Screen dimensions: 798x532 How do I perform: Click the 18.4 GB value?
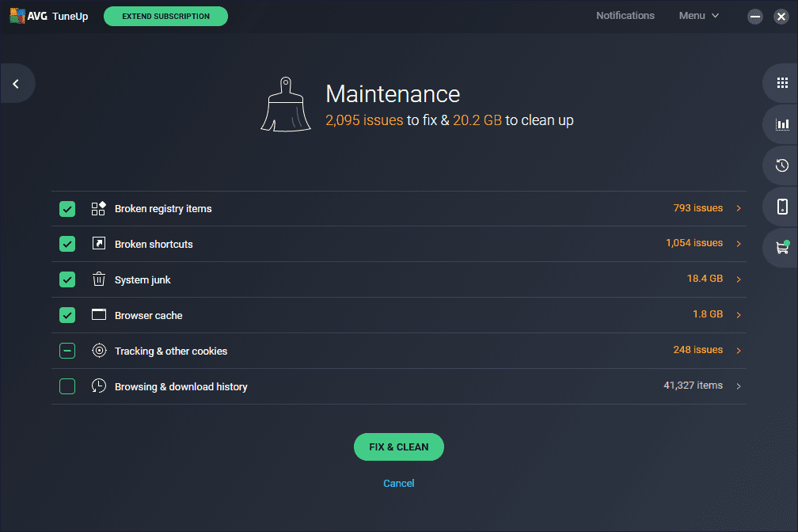pos(705,279)
